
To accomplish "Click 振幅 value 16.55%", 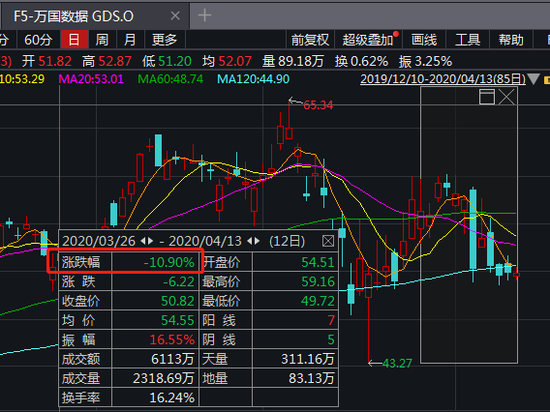I will [172, 339].
